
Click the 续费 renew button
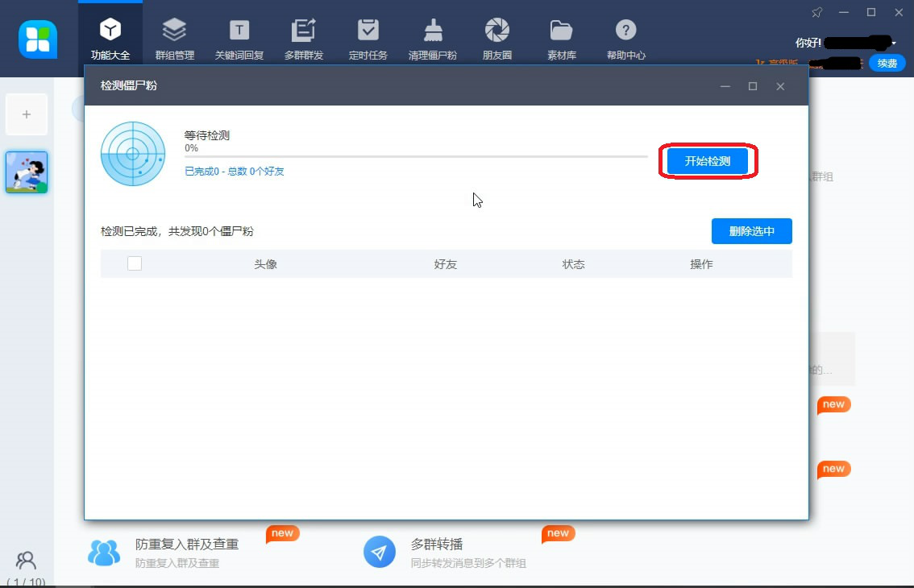click(x=887, y=63)
